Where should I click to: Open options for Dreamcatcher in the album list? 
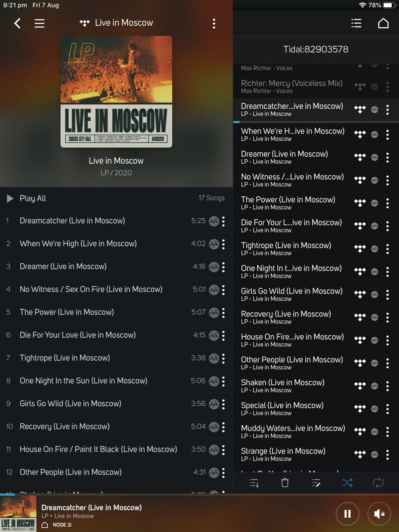(223, 221)
